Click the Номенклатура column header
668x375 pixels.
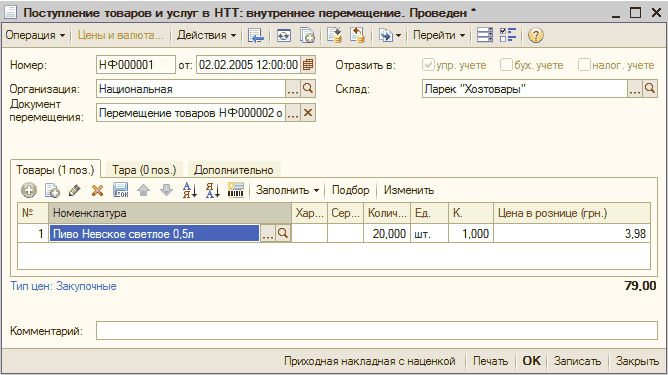170,213
